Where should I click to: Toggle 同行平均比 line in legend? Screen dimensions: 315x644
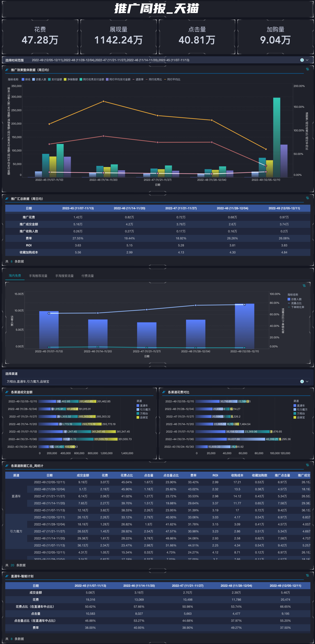[x=172, y=79]
